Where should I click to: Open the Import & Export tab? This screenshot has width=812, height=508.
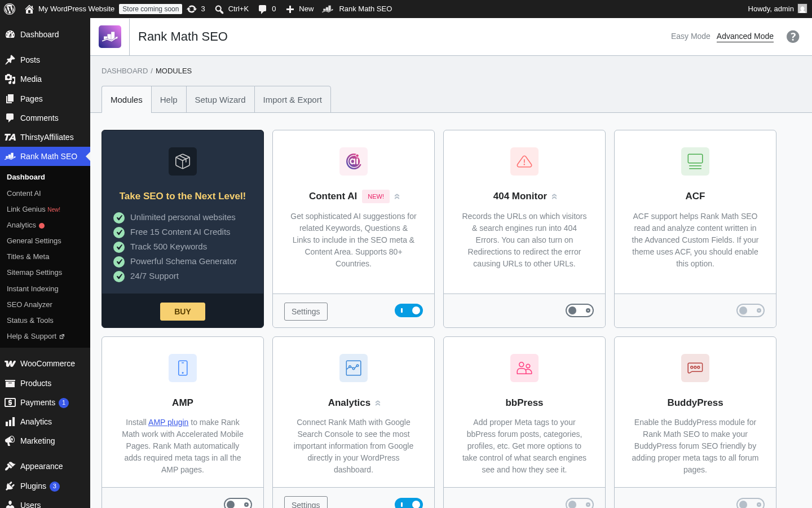point(293,100)
